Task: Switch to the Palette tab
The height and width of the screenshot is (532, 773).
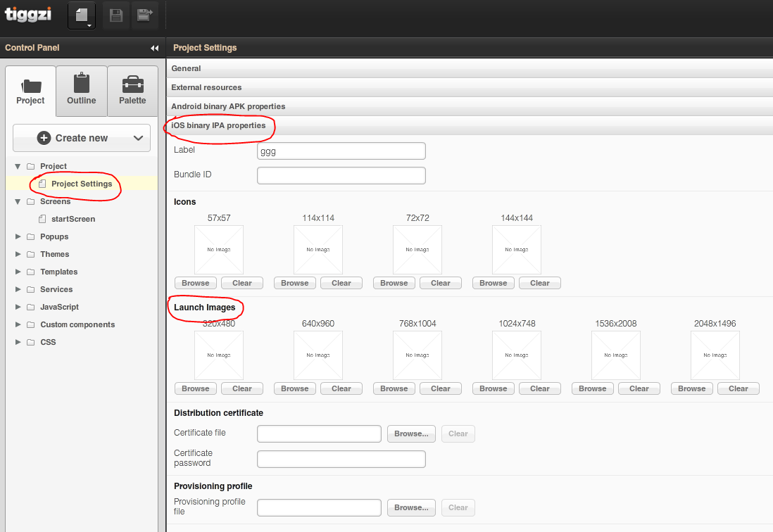Action: 132,90
